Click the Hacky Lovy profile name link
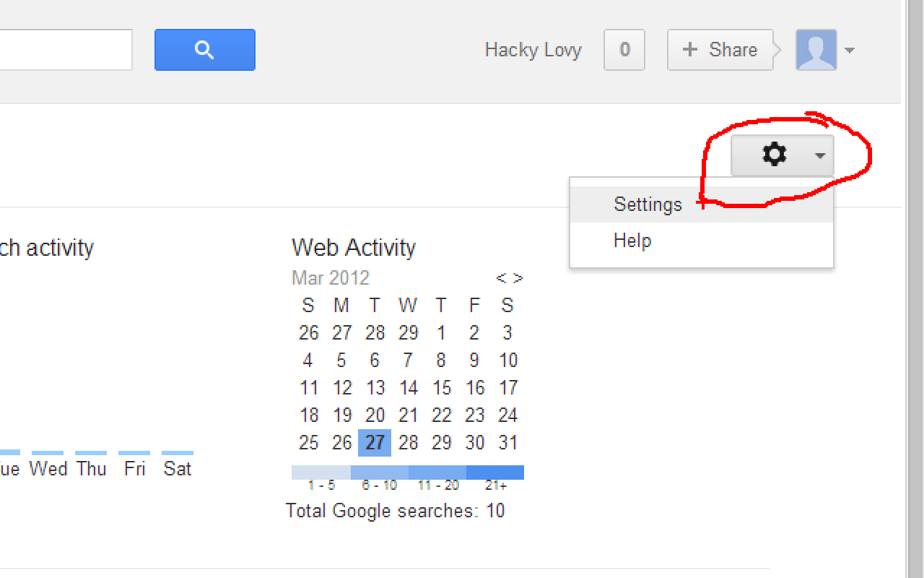Viewport: 924px width, 578px height. [533, 50]
